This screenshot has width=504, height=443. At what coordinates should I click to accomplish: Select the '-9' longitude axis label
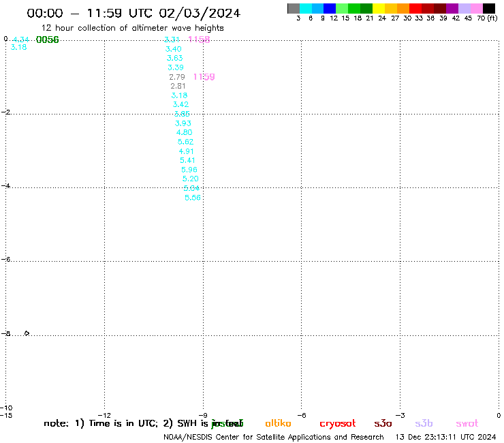(203, 415)
